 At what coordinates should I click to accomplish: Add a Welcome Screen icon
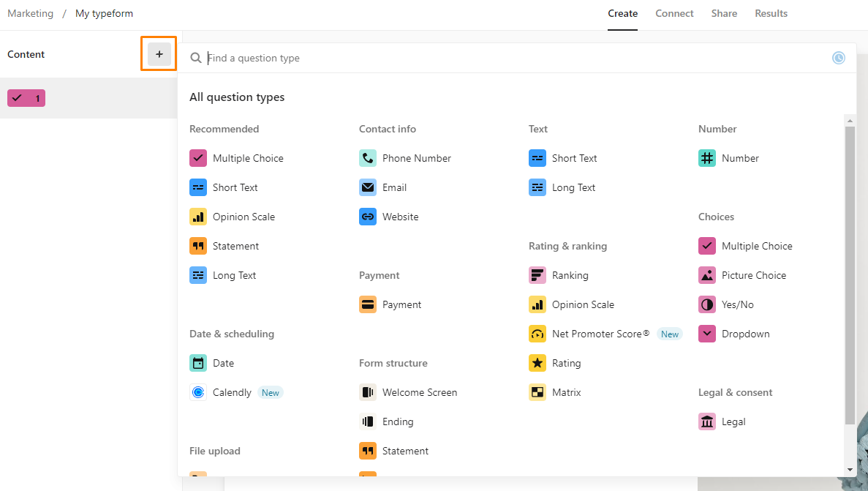pos(368,392)
